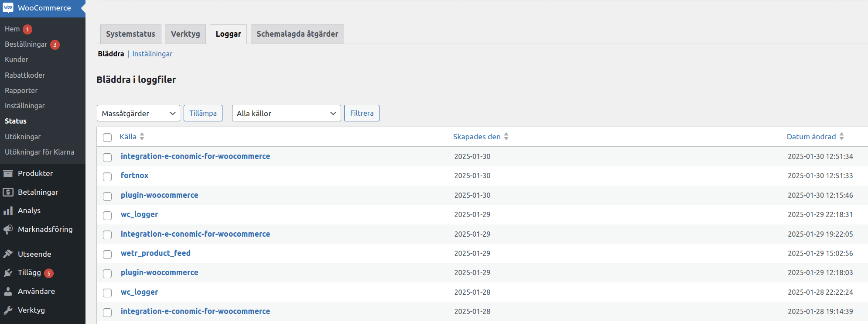
Task: Select the wetr_product_feed row checkbox
Action: [x=107, y=255]
